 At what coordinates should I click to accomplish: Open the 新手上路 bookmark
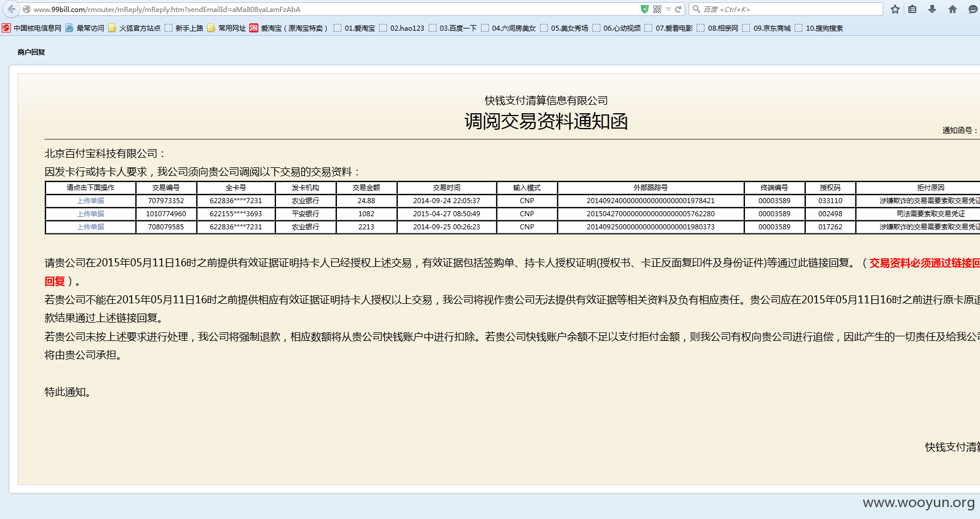tap(184, 28)
